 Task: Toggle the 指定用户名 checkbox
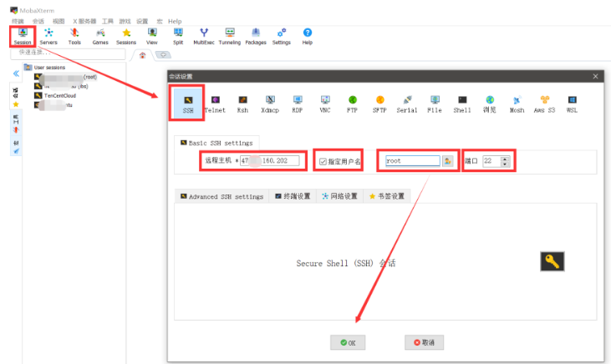point(323,162)
